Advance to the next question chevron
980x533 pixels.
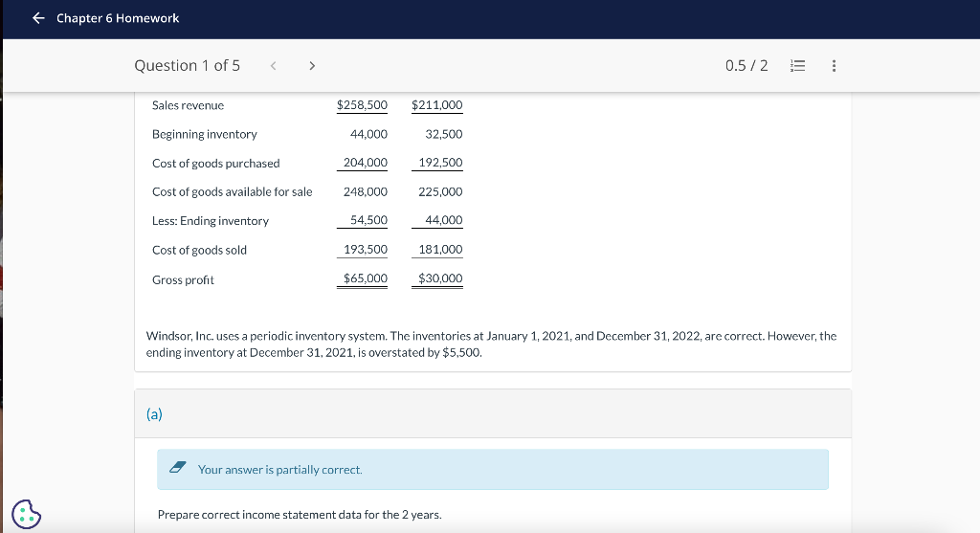coord(312,66)
